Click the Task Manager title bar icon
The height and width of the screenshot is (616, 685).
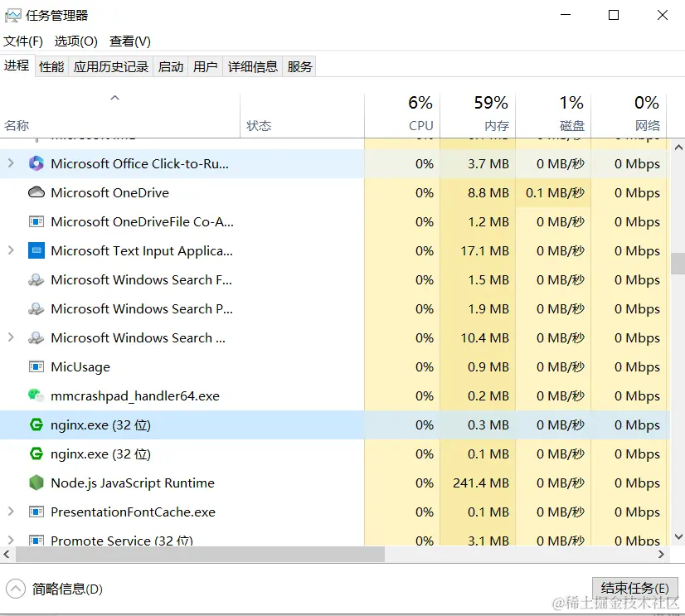12,16
